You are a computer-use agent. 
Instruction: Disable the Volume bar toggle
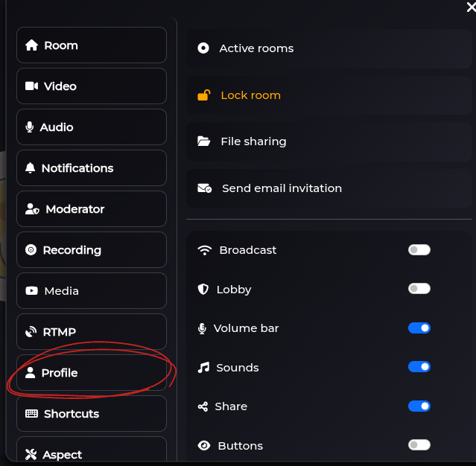[x=419, y=328]
